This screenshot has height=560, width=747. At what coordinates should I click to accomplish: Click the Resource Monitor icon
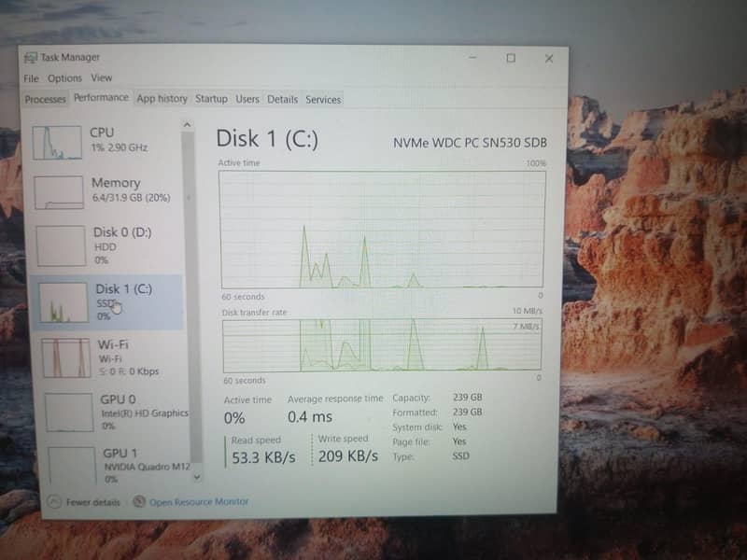point(139,501)
